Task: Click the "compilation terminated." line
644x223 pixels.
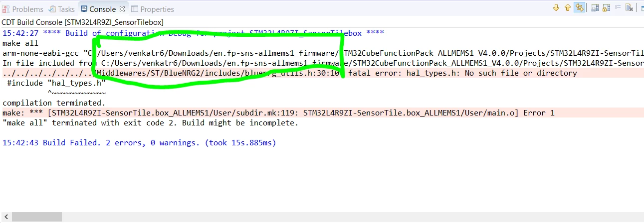Action: pyautogui.click(x=54, y=103)
